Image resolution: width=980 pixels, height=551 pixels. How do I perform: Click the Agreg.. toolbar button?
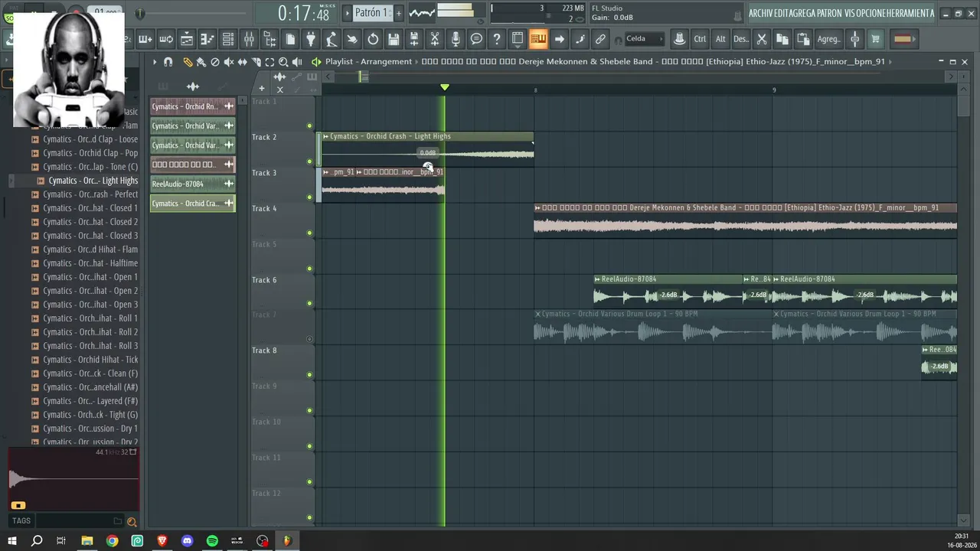click(x=828, y=39)
